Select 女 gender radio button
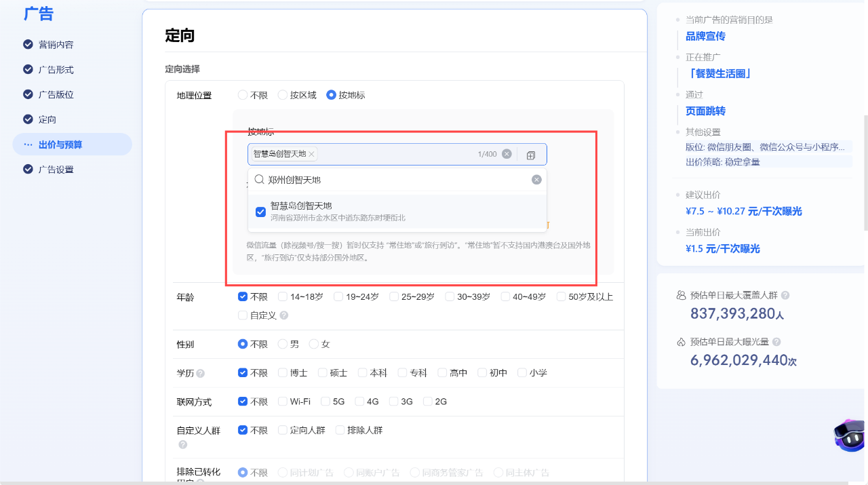The height and width of the screenshot is (485, 868). click(314, 344)
